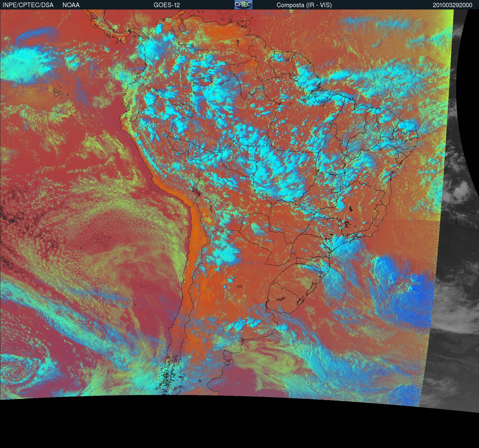Click the Composta (IR - VIS) title

pos(304,5)
